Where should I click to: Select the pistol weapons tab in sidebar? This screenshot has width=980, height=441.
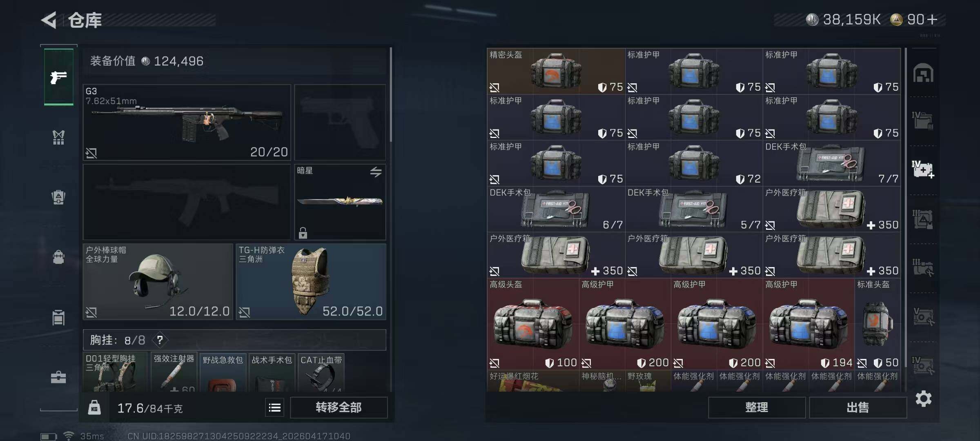(x=59, y=77)
